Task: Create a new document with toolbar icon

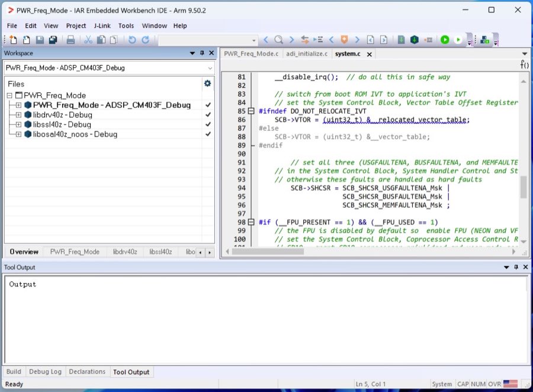Action: click(13, 40)
